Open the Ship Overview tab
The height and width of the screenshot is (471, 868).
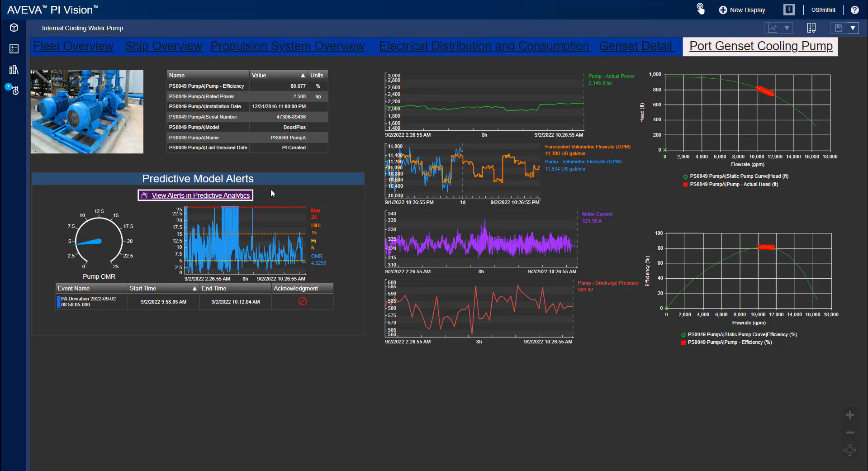pyautogui.click(x=163, y=46)
